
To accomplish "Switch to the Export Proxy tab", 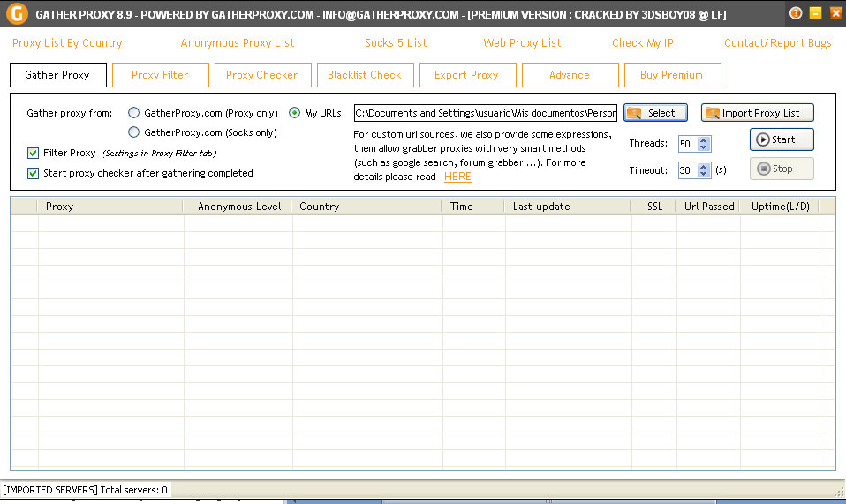I will 468,75.
